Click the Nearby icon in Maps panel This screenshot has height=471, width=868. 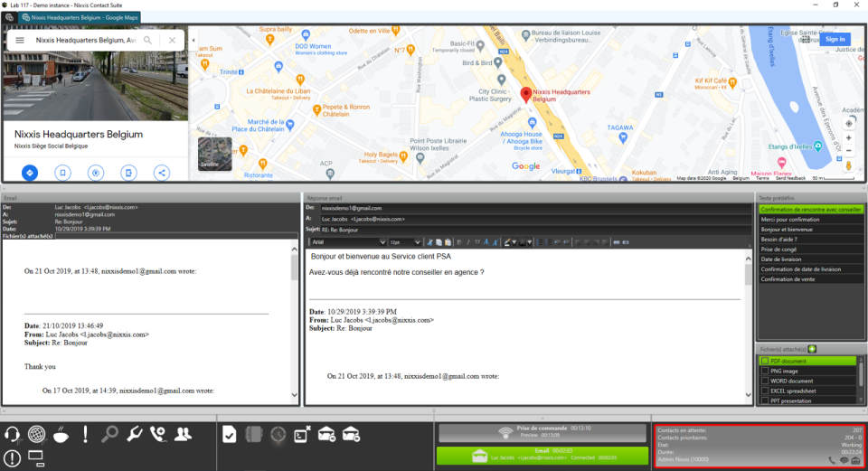point(96,173)
